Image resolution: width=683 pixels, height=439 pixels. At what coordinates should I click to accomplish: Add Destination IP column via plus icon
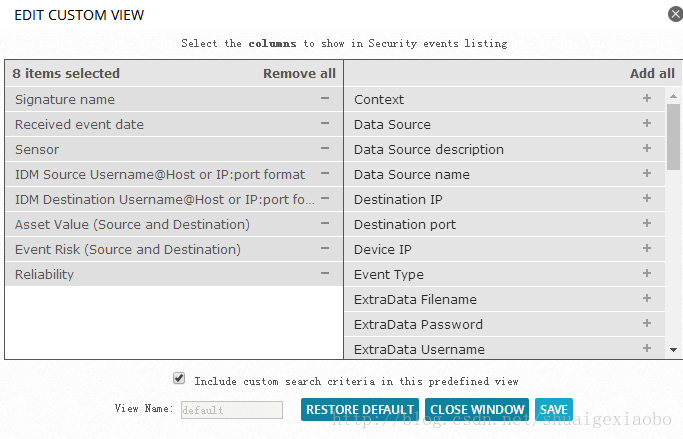[x=647, y=199]
